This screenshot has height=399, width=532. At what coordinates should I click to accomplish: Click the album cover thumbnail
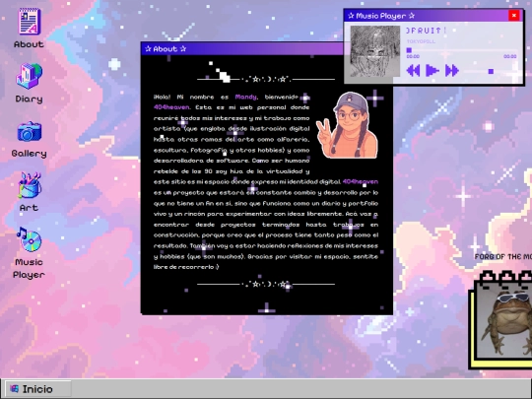tap(375, 51)
